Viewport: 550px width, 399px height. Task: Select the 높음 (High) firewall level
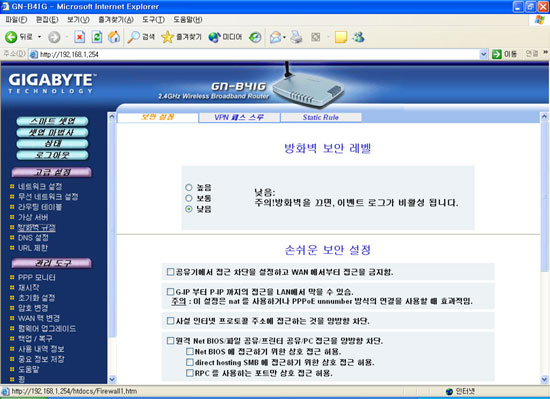coord(189,187)
